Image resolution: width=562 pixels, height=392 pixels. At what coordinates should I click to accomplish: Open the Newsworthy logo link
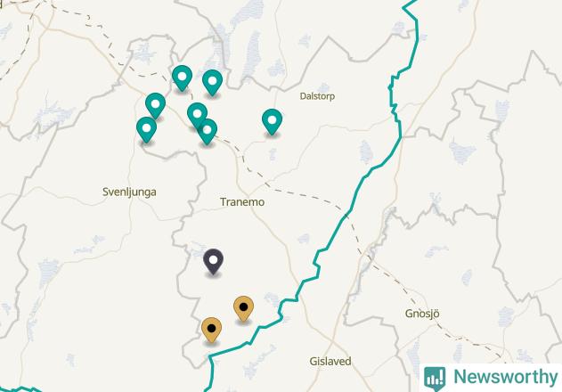tap(491, 378)
